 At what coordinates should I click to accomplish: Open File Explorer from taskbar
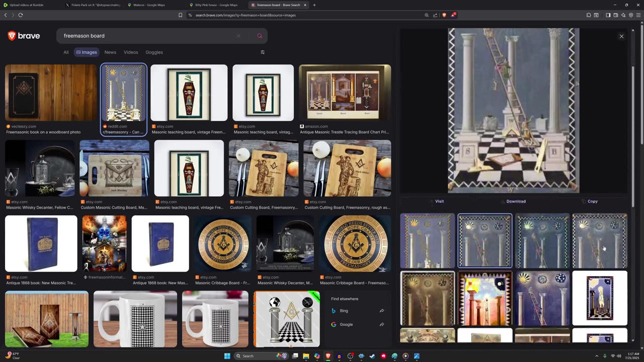(x=306, y=356)
